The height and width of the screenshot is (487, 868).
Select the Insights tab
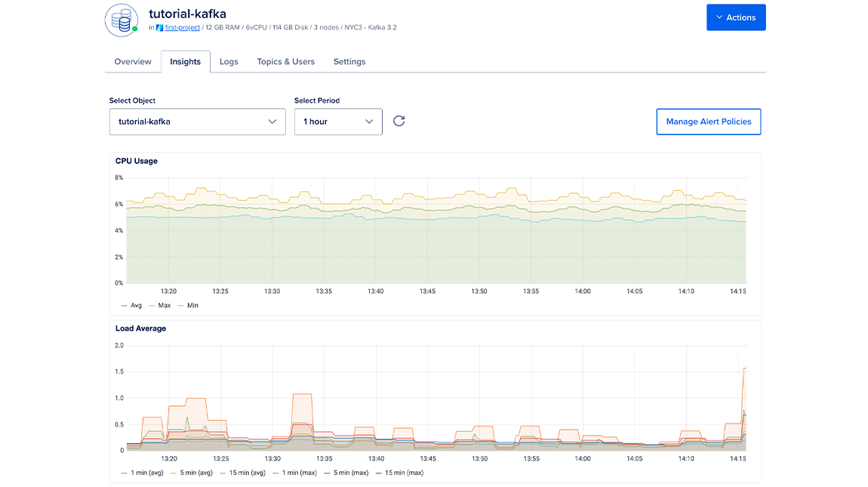click(186, 61)
